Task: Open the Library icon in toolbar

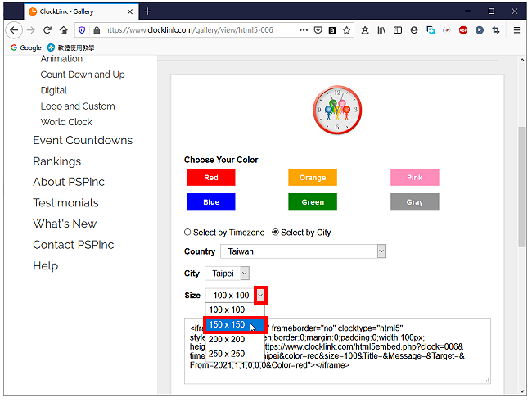Action: (x=381, y=30)
